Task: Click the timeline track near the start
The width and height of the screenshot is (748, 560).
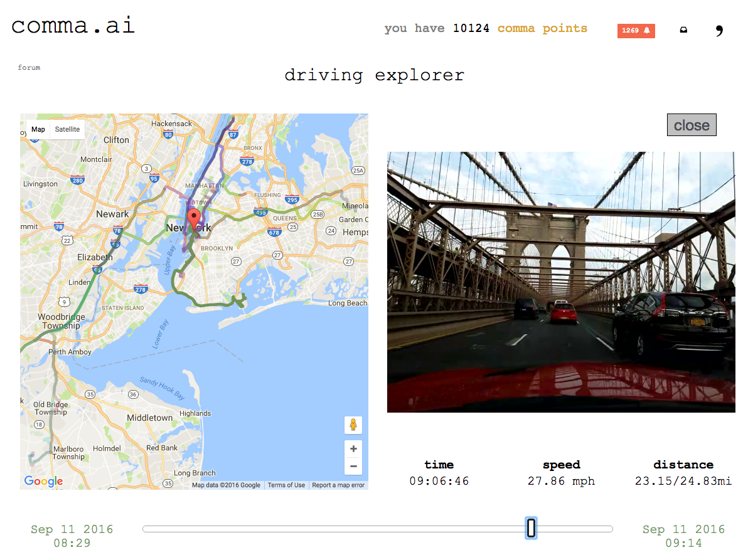Action: click(158, 529)
